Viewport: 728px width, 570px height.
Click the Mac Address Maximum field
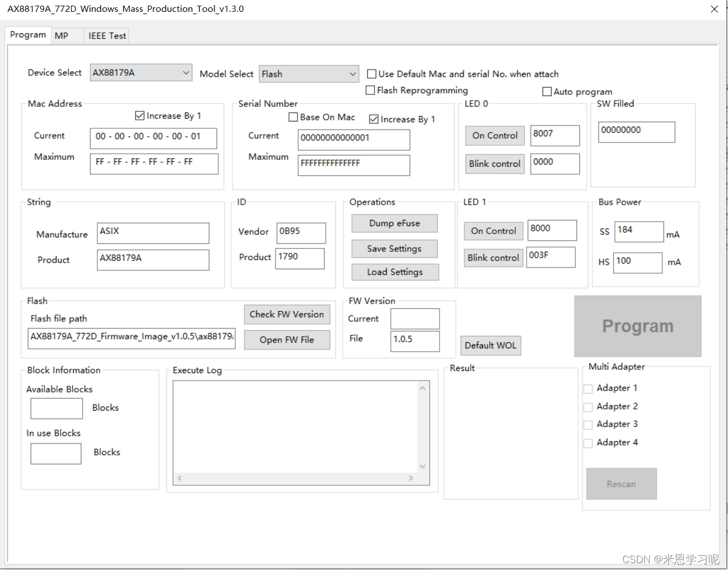[154, 163]
